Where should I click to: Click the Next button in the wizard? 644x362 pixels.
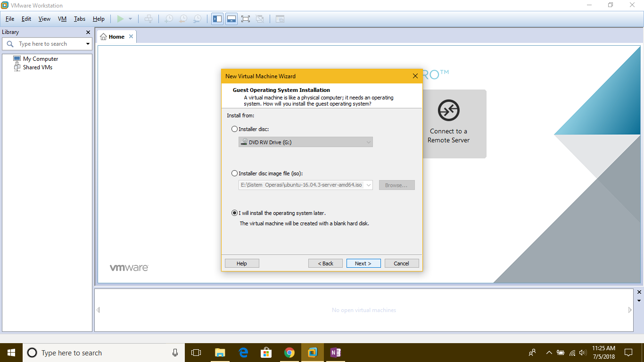(x=363, y=263)
